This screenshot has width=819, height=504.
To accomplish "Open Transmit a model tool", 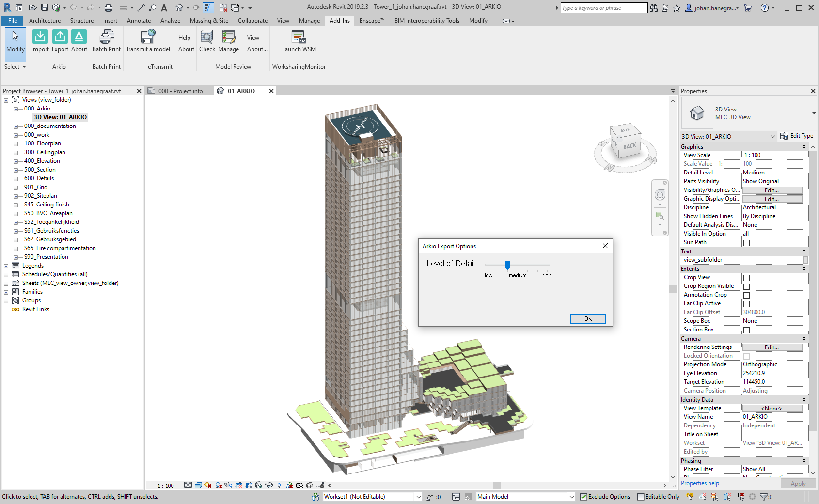I will click(148, 41).
